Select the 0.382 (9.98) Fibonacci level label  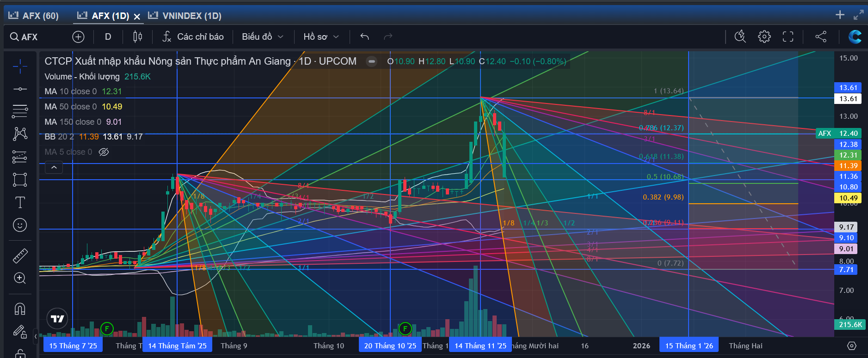663,197
